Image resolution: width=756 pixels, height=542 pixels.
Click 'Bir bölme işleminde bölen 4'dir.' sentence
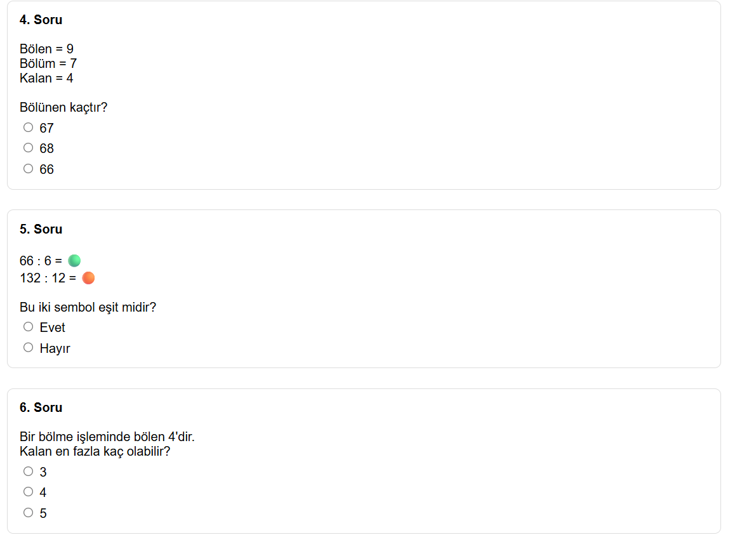tap(107, 437)
